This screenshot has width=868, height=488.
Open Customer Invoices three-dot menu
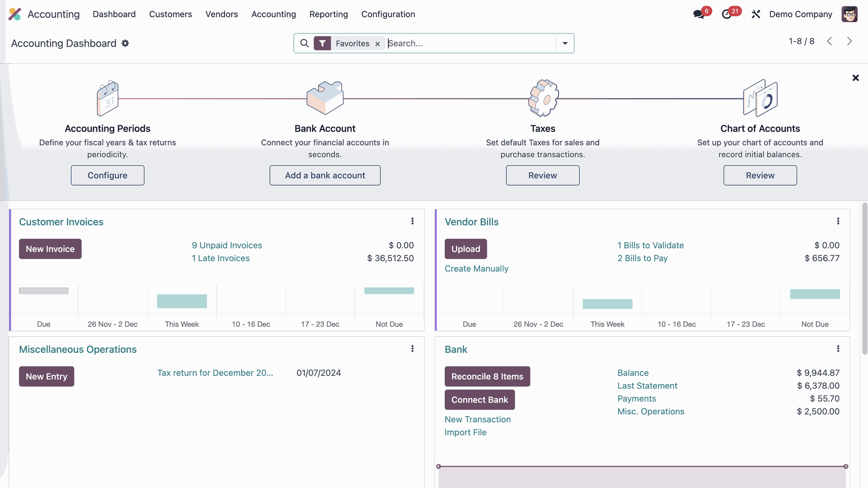(x=412, y=221)
